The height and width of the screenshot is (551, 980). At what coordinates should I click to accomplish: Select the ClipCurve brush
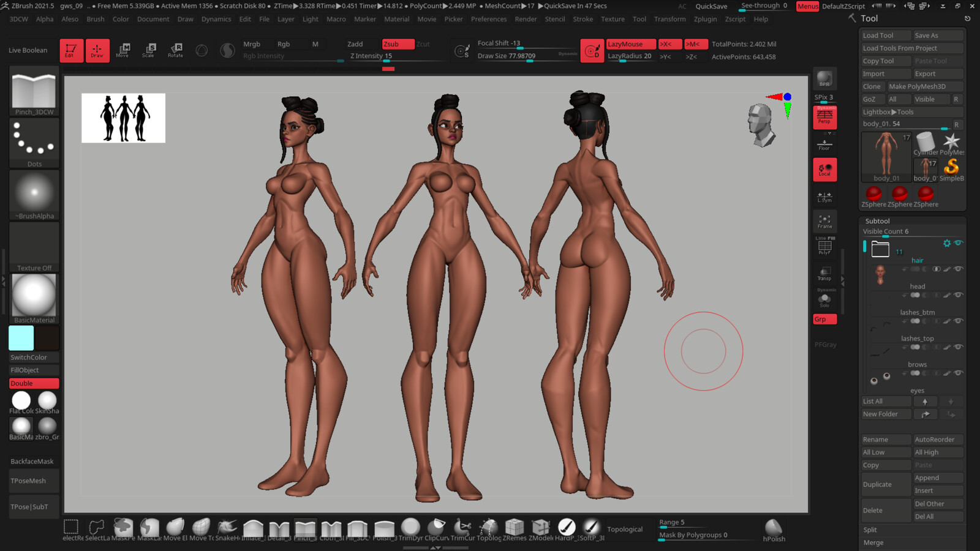[437, 530]
